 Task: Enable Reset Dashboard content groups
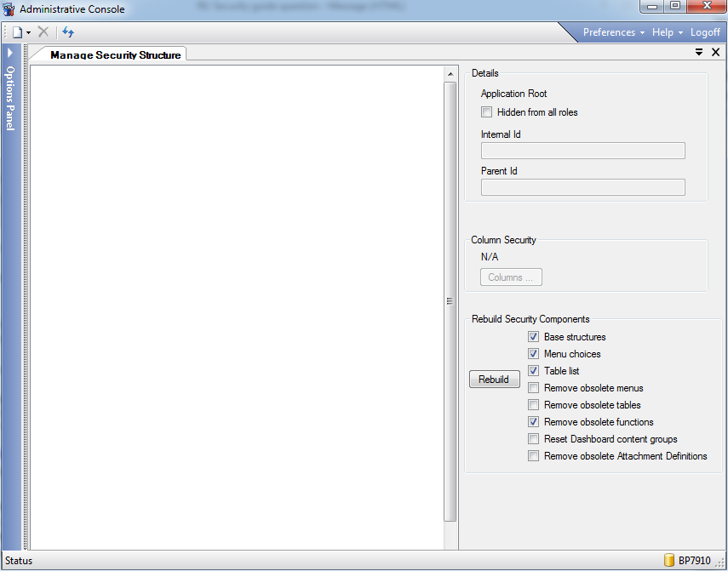click(x=533, y=439)
